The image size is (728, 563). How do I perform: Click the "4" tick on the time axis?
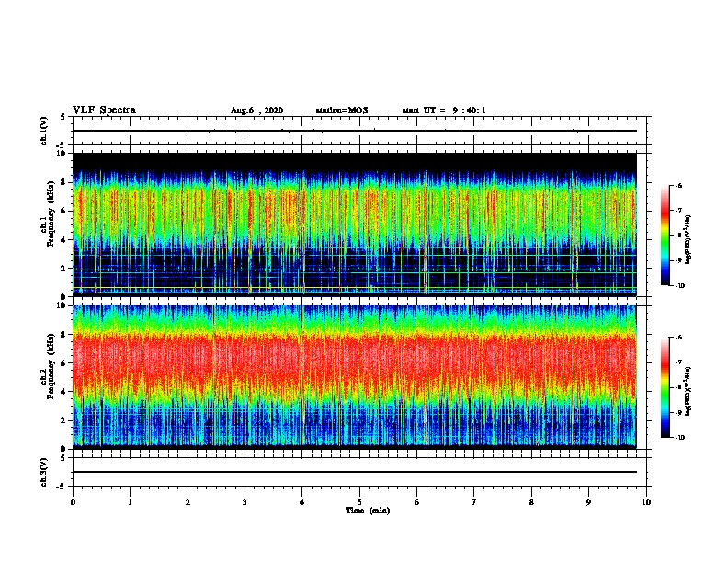pyautogui.click(x=302, y=502)
